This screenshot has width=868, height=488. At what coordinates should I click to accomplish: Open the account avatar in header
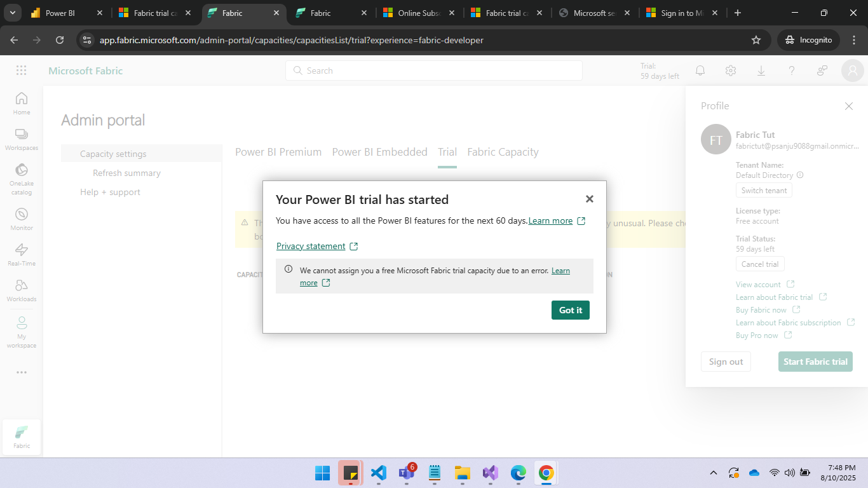(853, 71)
